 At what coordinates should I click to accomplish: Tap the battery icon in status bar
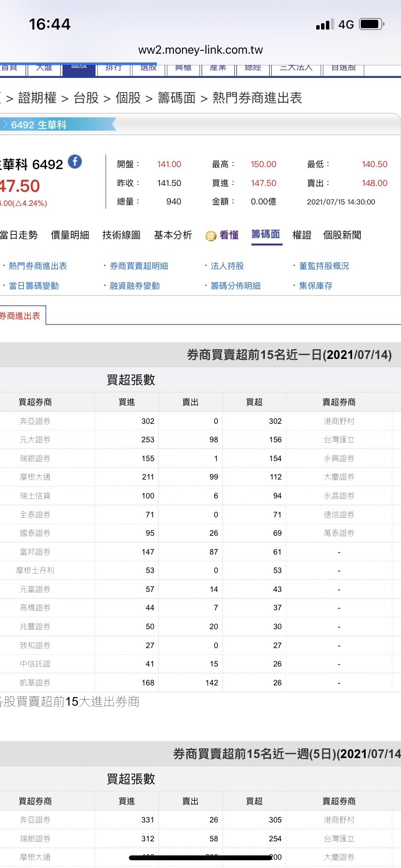371,24
